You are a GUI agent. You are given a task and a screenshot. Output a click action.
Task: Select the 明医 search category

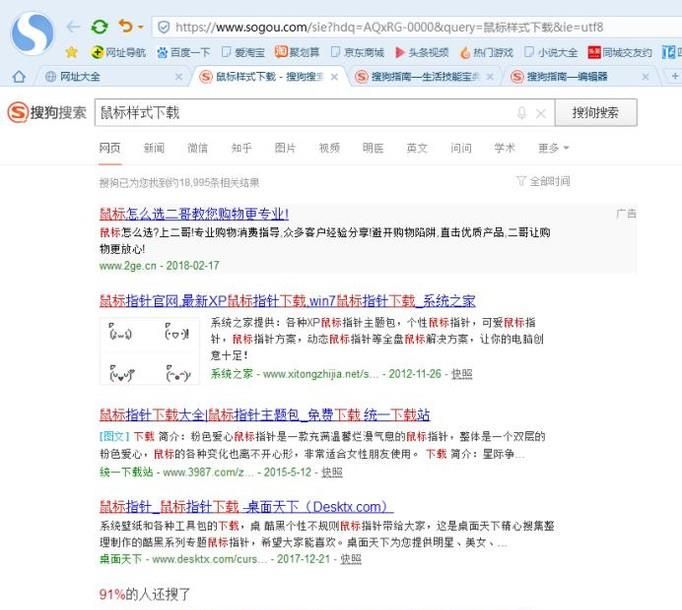pyautogui.click(x=373, y=148)
